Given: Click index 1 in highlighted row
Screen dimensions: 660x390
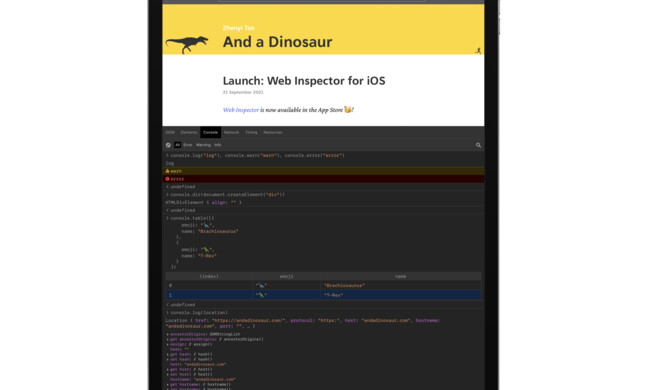Looking at the screenshot, I should 209,295.
